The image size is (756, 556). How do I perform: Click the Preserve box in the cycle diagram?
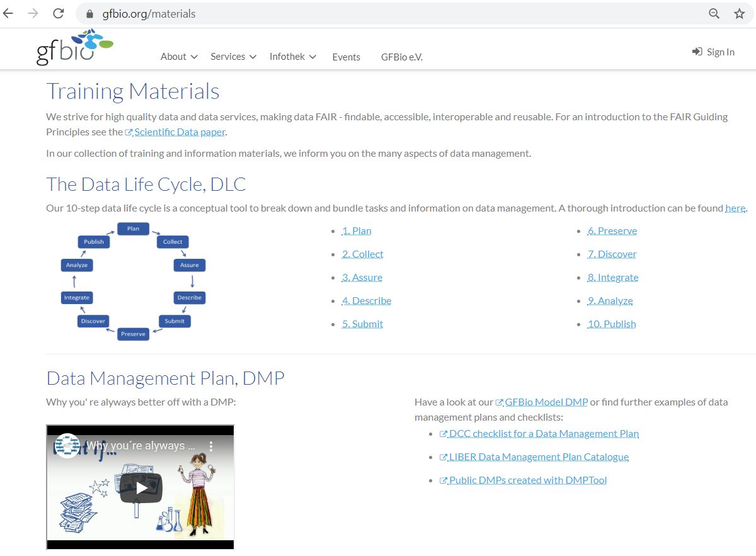tap(133, 334)
